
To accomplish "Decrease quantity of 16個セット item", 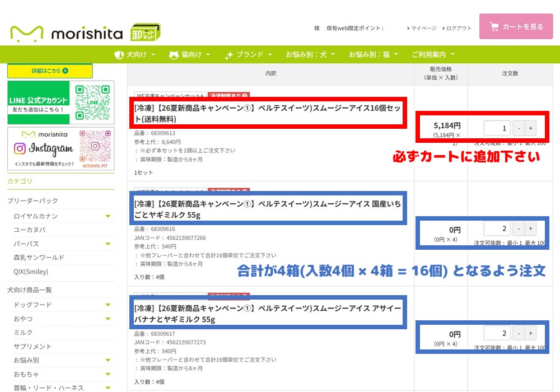I will pos(519,128).
